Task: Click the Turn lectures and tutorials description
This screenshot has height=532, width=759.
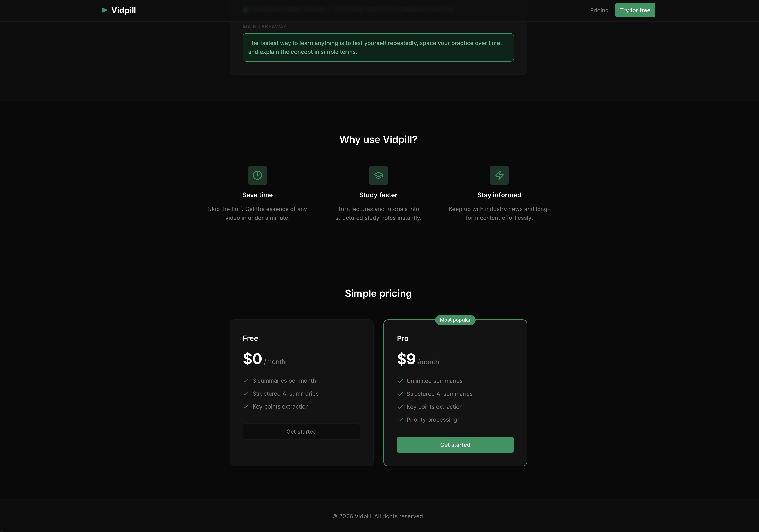Action: click(378, 213)
